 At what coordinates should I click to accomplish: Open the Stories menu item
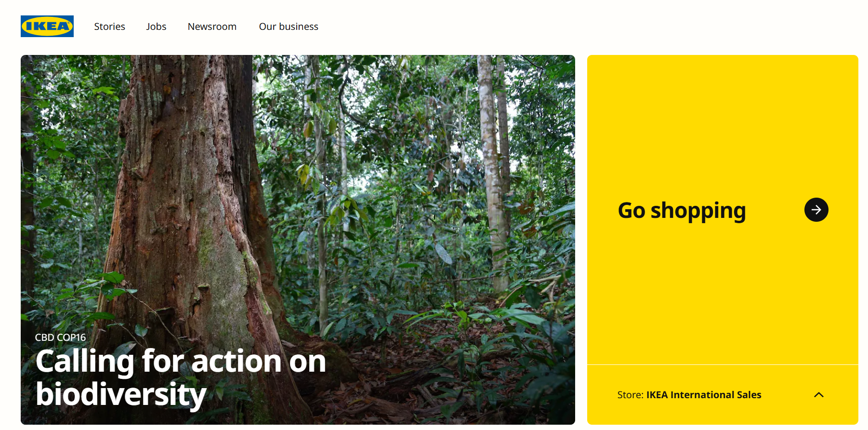(x=109, y=27)
